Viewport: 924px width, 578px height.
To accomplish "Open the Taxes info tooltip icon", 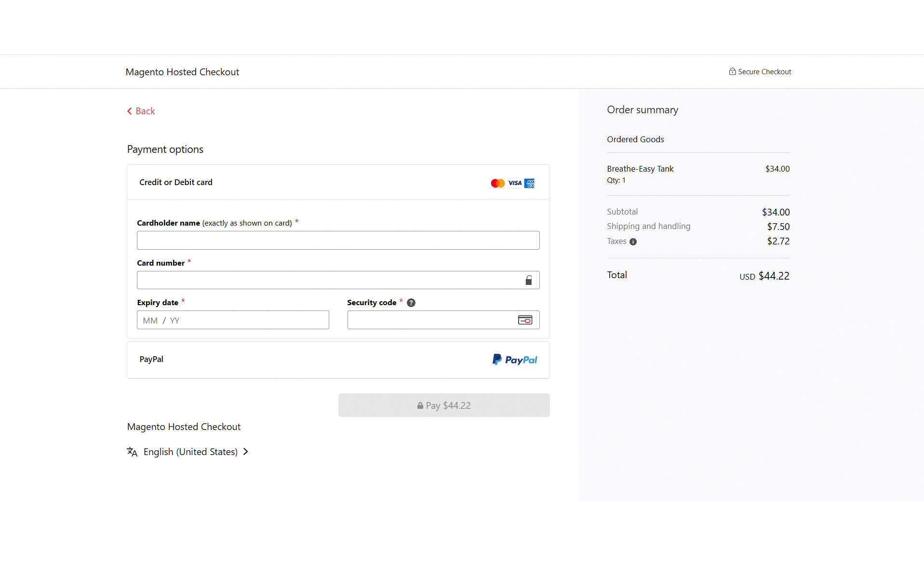I will (x=632, y=242).
